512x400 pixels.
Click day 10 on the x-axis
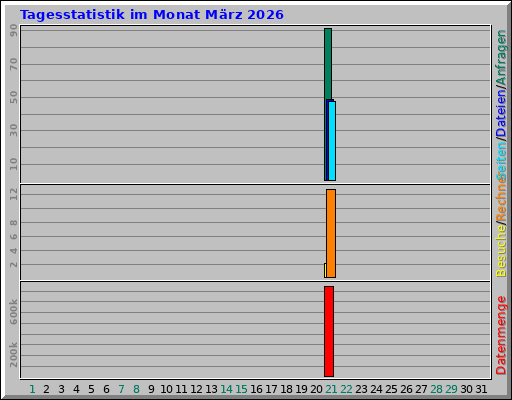coord(166,389)
